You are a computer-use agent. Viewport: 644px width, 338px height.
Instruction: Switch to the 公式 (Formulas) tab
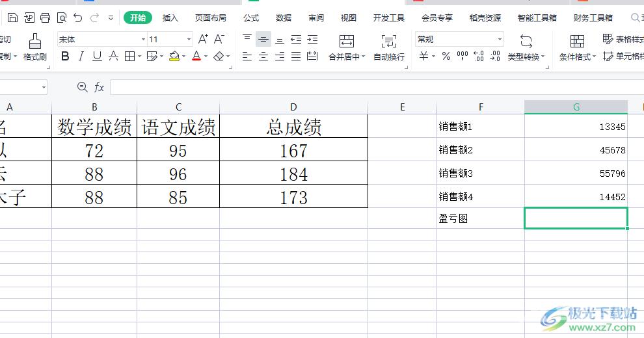[x=251, y=18]
